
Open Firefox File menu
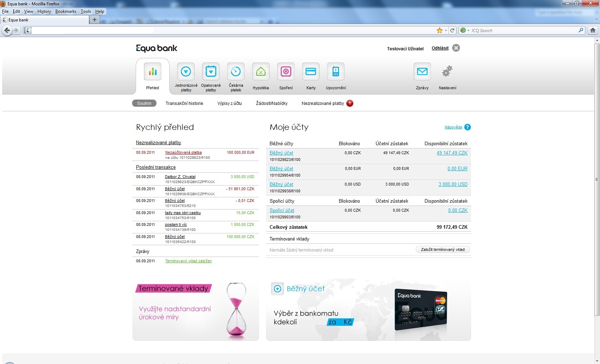point(5,11)
